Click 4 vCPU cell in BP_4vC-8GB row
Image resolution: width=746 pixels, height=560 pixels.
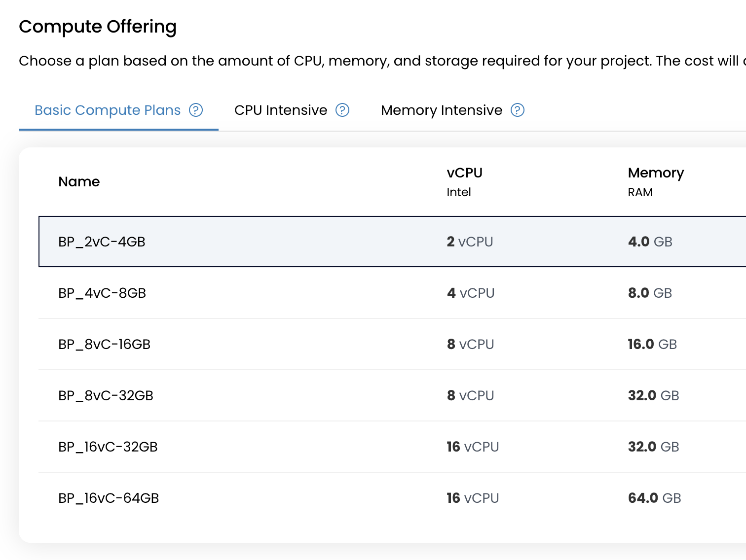point(471,293)
